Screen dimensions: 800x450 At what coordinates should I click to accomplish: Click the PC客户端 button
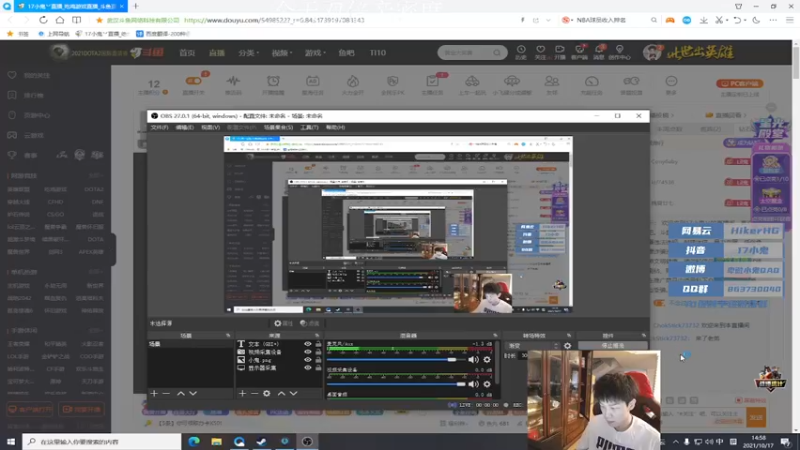[x=739, y=83]
